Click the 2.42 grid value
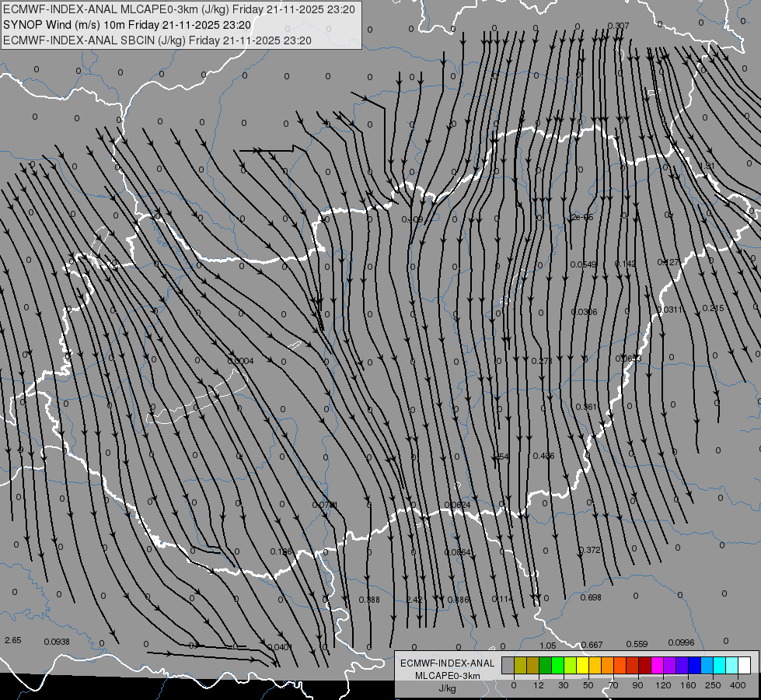 click(x=414, y=600)
